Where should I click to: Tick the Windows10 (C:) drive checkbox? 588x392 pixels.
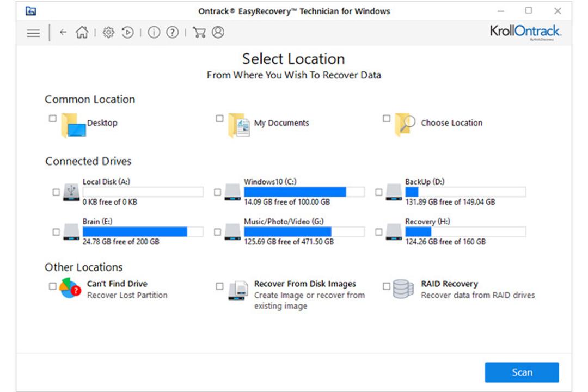tap(217, 192)
